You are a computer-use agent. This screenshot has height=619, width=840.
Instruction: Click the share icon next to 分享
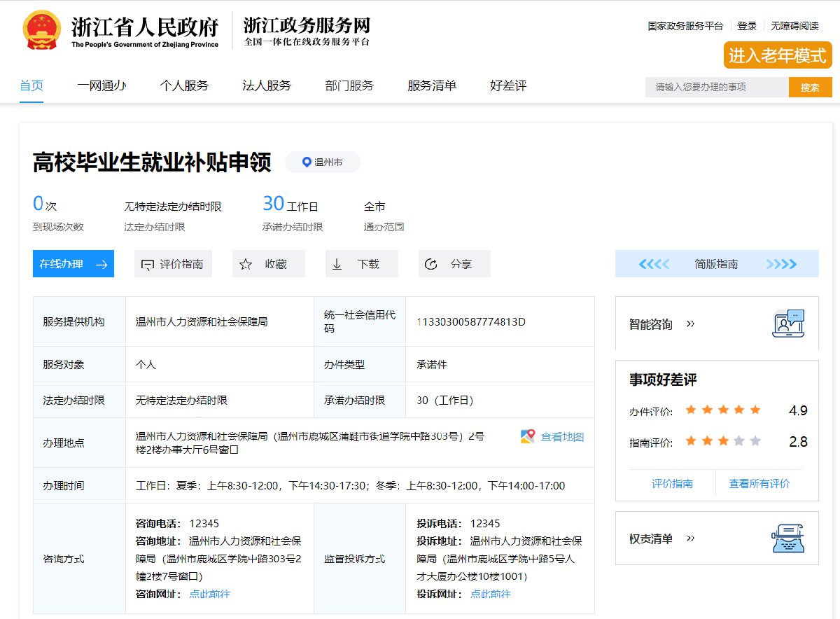pyautogui.click(x=431, y=264)
